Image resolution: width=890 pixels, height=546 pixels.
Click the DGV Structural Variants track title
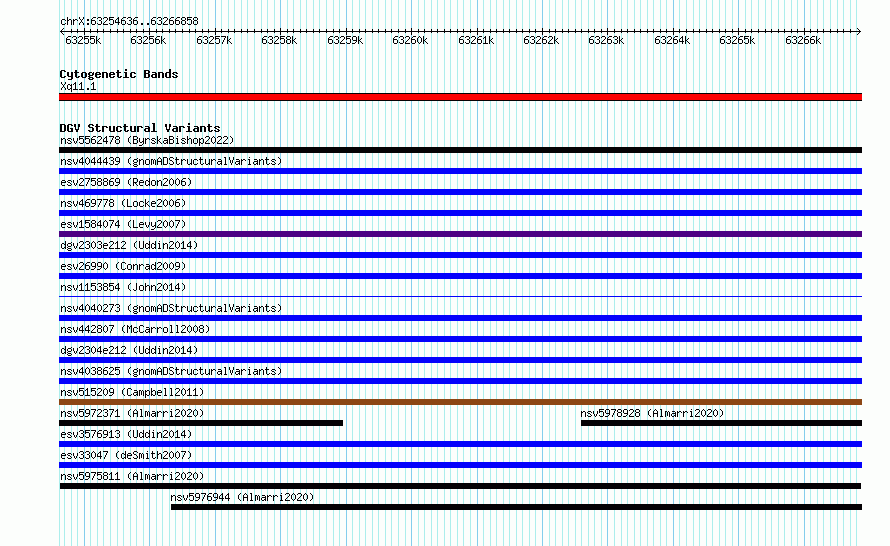click(x=140, y=128)
